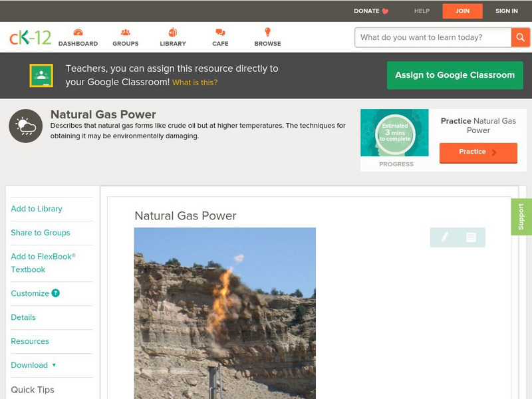Viewport: 532px width, 399px height.
Task: Click the weather subject round icon
Action: (26, 126)
